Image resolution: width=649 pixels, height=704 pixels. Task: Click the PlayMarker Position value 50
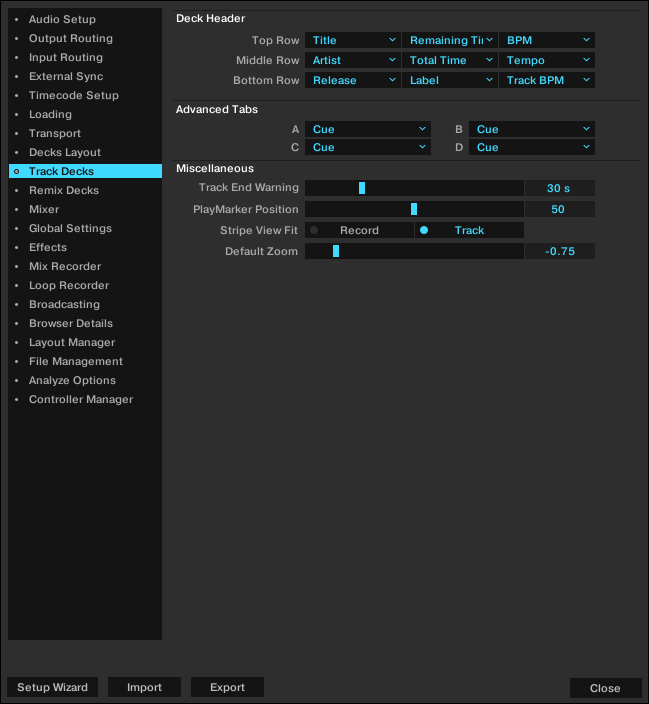[x=560, y=209]
